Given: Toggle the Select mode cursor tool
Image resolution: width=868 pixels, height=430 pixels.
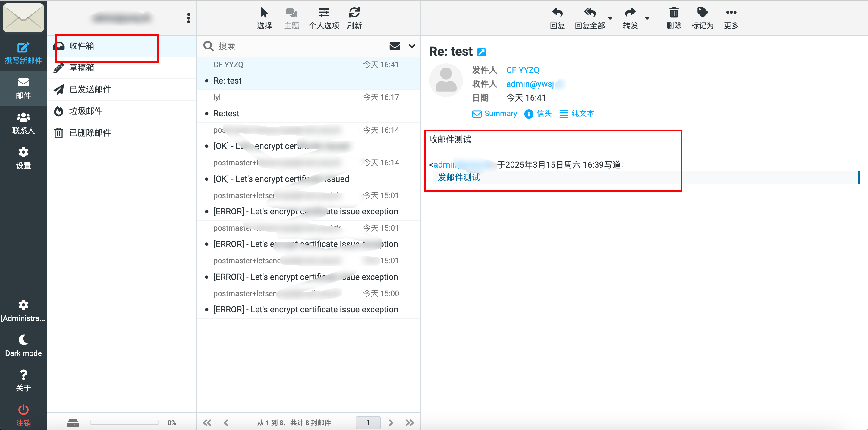Looking at the screenshot, I should [264, 13].
